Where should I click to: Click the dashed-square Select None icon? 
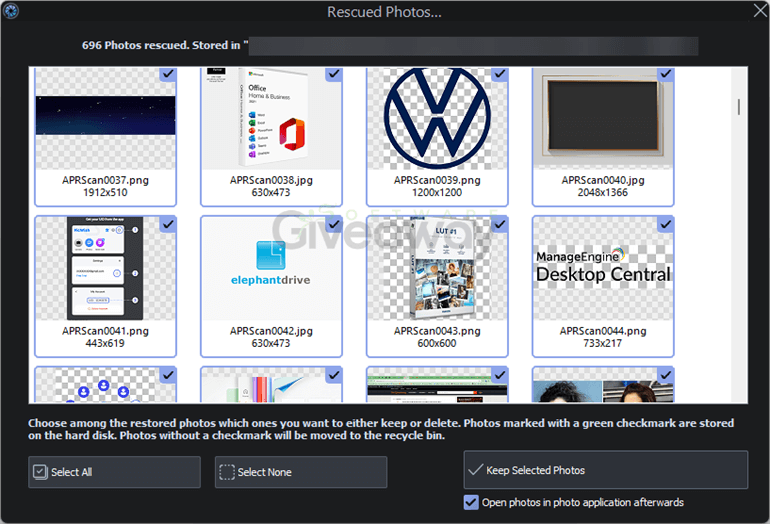(226, 471)
